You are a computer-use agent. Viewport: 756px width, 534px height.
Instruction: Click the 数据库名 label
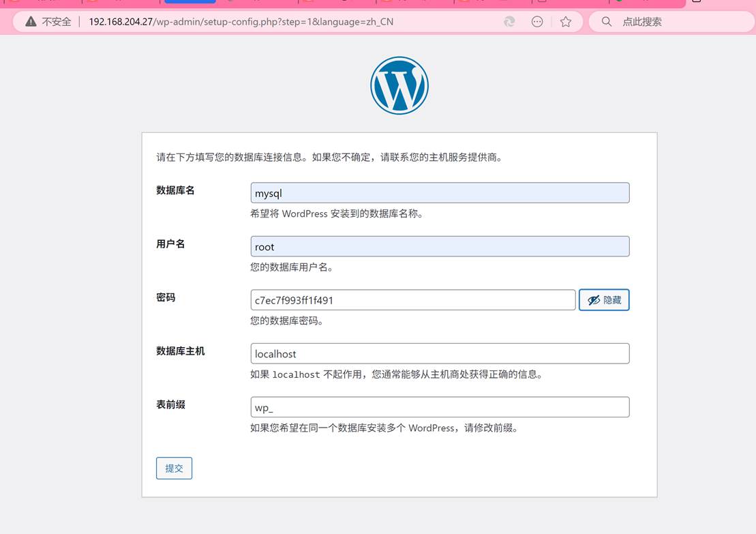175,190
